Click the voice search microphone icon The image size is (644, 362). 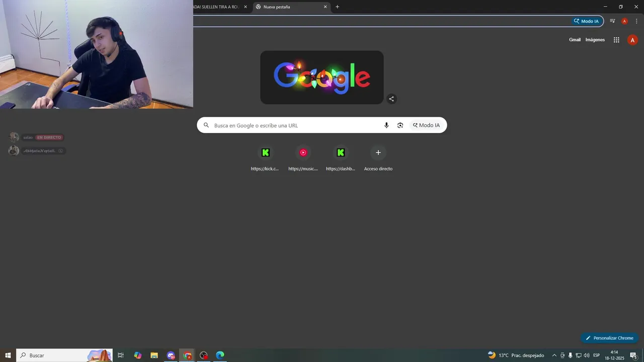(386, 125)
